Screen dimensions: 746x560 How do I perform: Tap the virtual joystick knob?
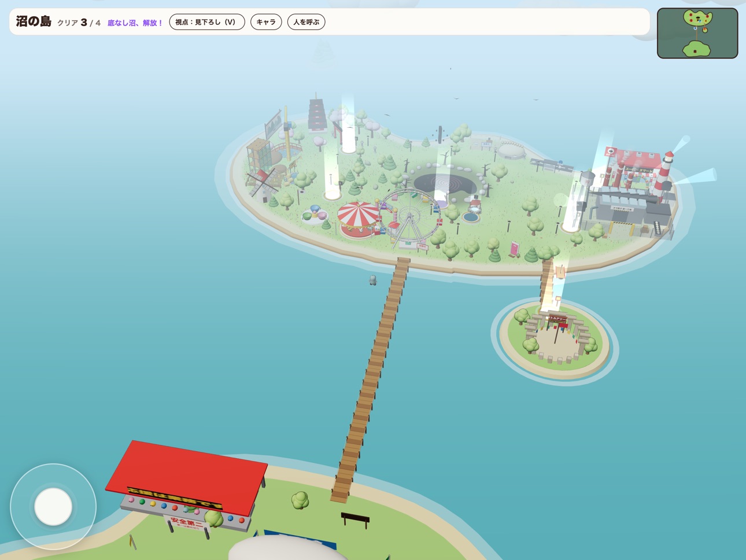53,506
